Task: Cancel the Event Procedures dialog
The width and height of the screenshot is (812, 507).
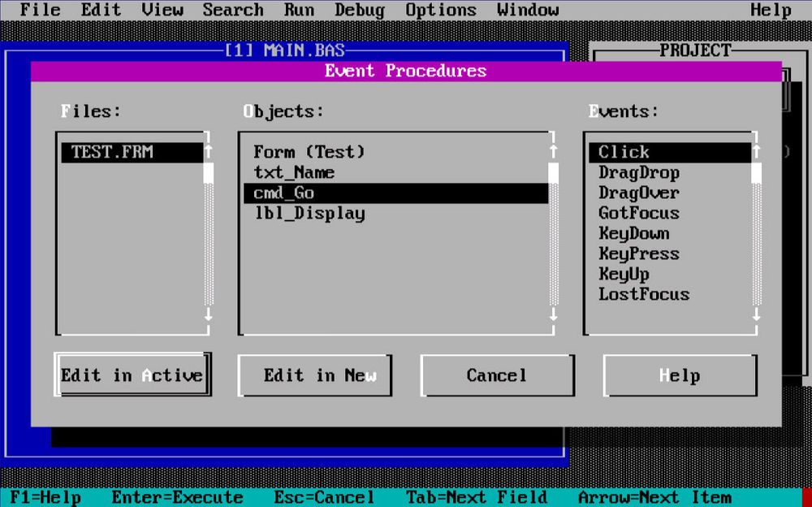Action: point(497,375)
